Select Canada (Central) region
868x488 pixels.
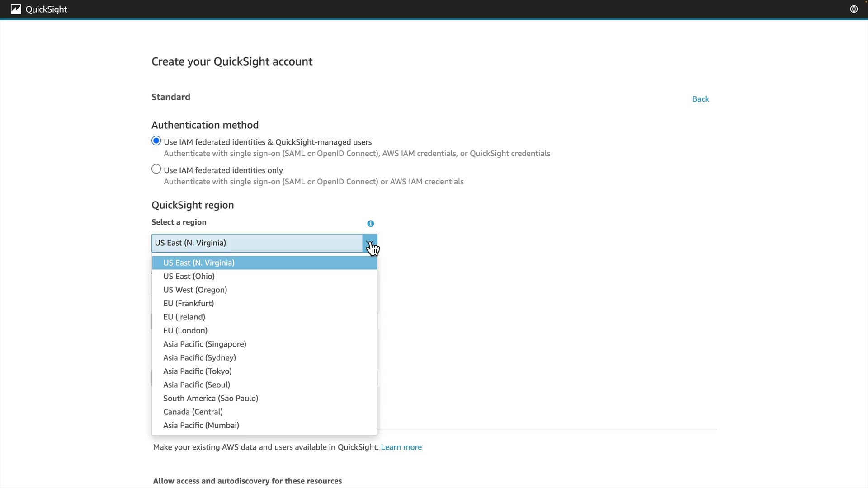coord(193,412)
